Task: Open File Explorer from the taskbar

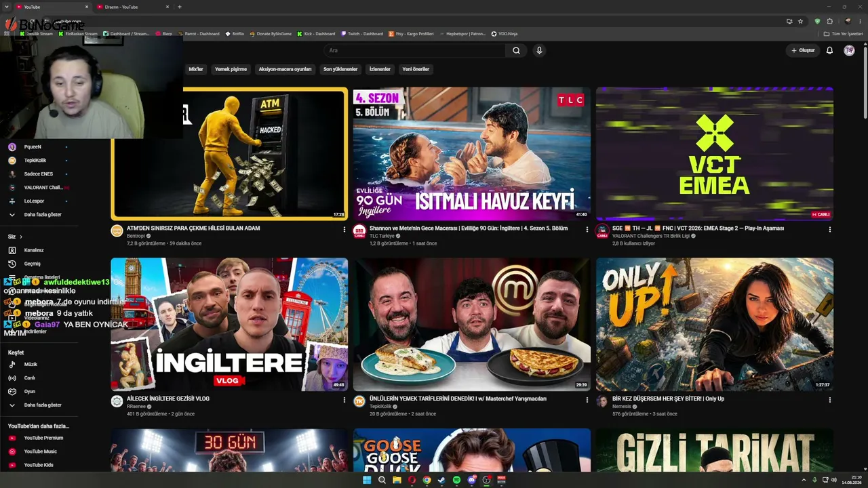Action: [397, 480]
